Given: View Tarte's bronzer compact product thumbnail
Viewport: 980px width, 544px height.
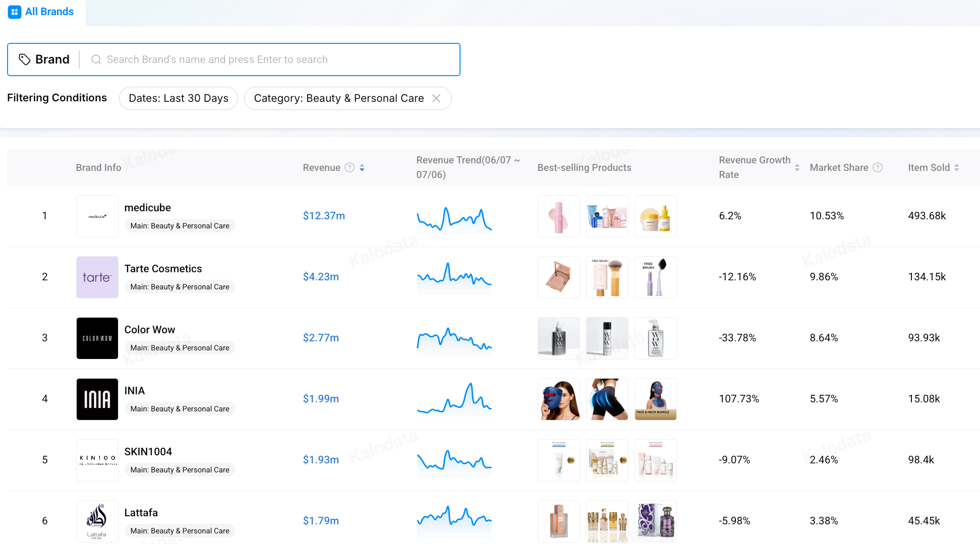Looking at the screenshot, I should 559,277.
